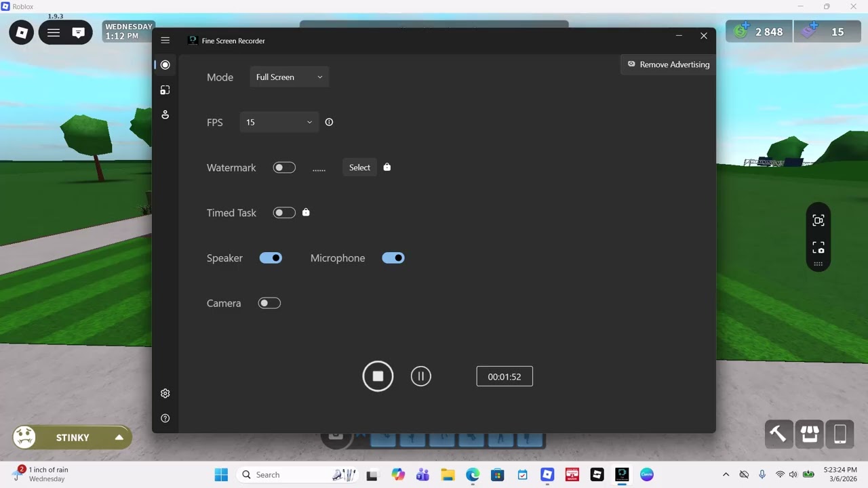Viewport: 868px width, 488px height.
Task: Click the Select watermark button
Action: click(359, 167)
